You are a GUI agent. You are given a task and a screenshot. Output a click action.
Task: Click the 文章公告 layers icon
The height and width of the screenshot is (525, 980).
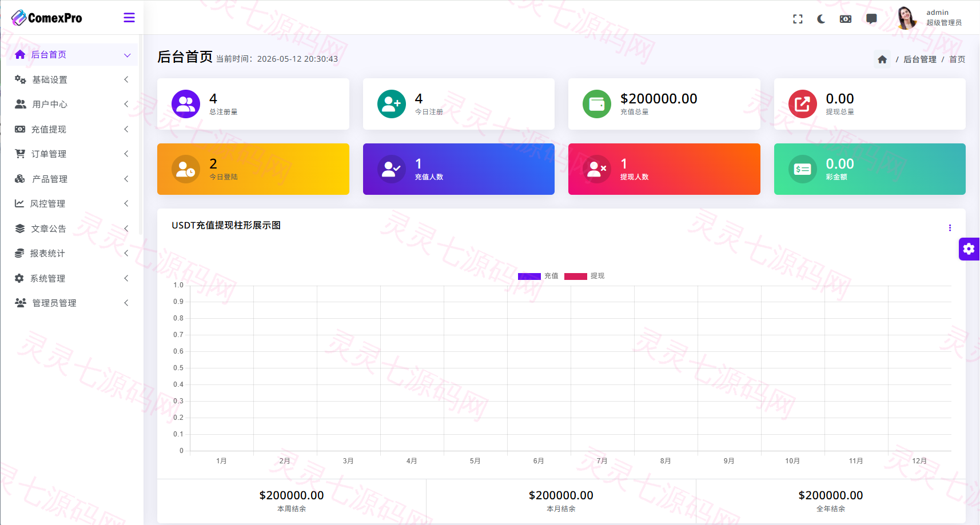point(20,229)
